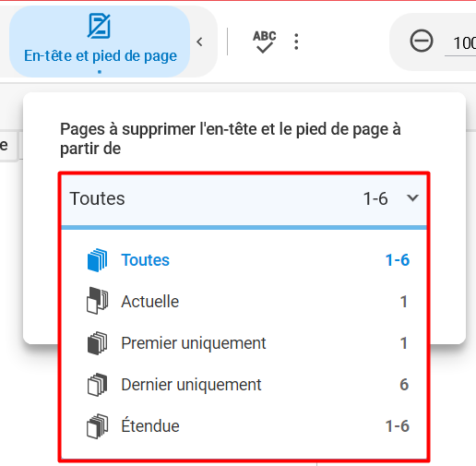Viewport: 476px width, 466px height.
Task: Choose the Actuelle option label
Action: point(150,302)
